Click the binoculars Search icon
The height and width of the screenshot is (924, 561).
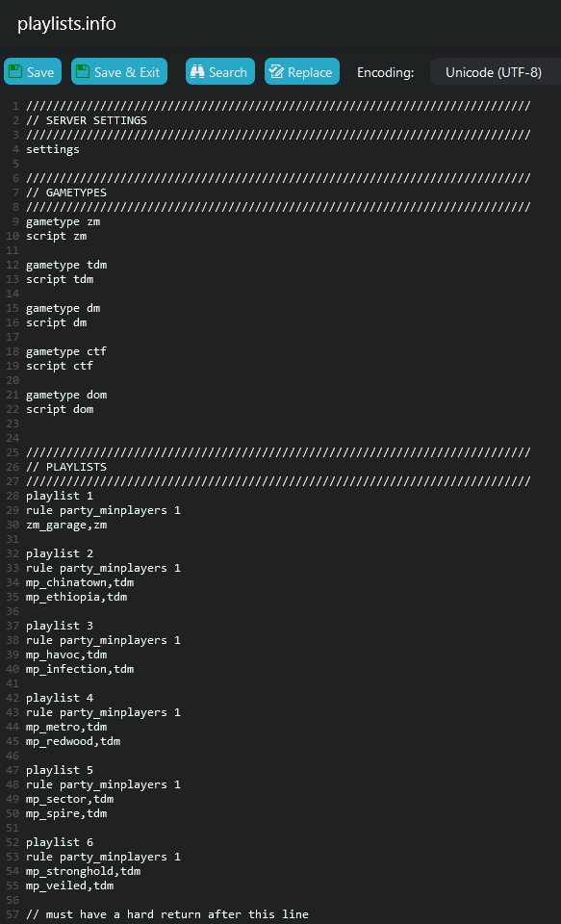point(197,72)
